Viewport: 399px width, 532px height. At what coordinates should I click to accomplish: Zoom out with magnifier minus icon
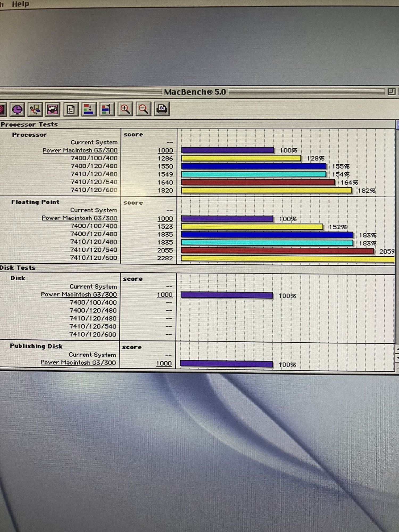click(x=143, y=109)
